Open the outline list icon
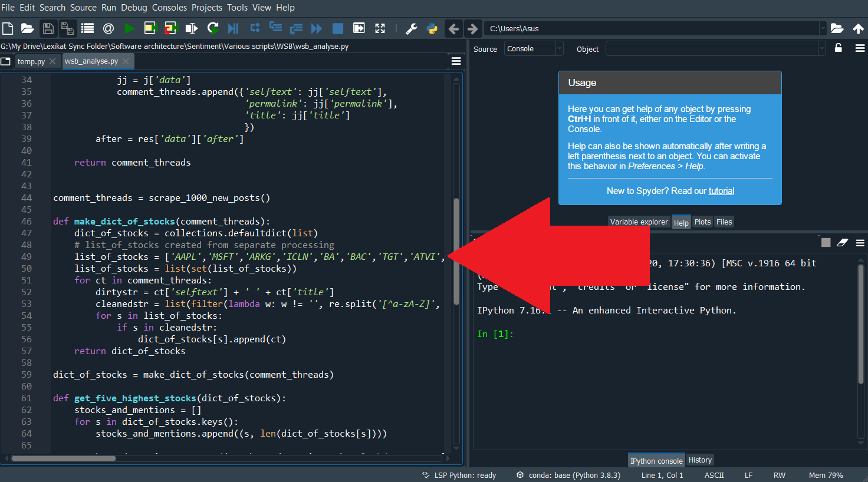Screen dimensions: 868x482 pyautogui.click(x=88, y=28)
